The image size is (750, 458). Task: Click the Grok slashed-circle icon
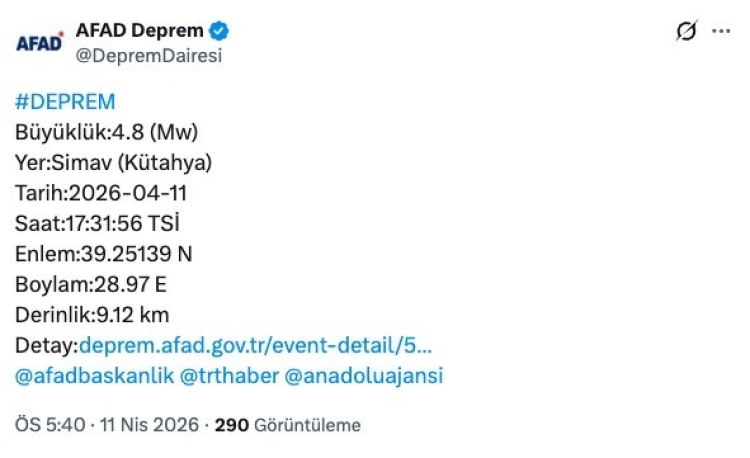(x=686, y=31)
